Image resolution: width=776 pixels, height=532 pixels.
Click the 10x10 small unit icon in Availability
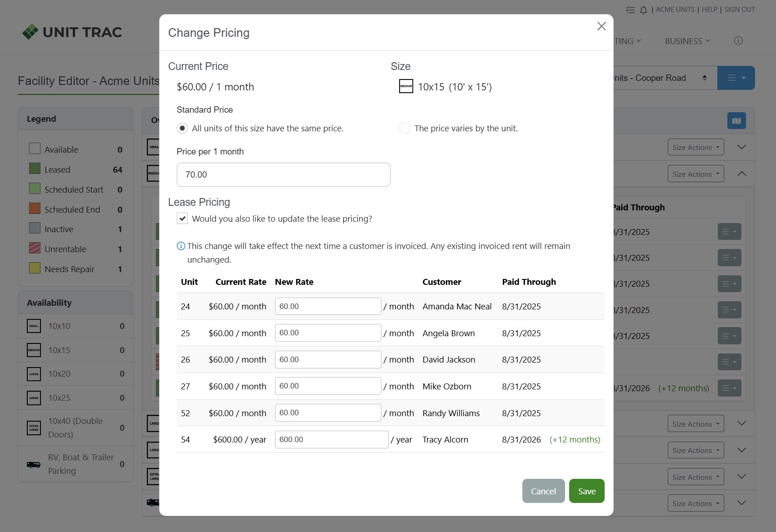click(34, 326)
